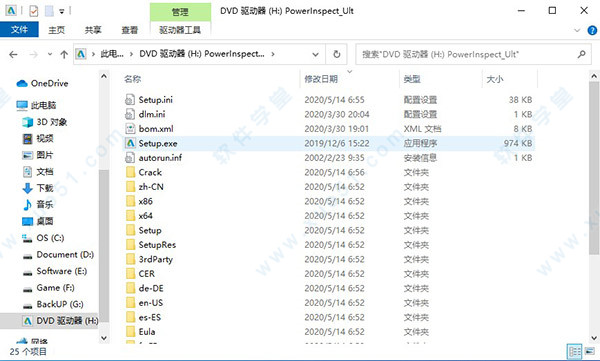The height and width of the screenshot is (361, 600).
Task: Go back with the left arrow
Action: click(13, 54)
